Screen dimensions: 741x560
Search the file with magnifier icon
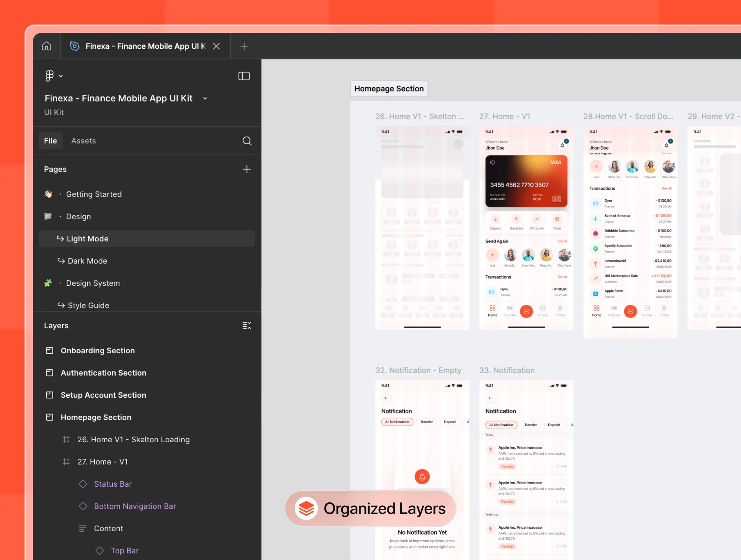pyautogui.click(x=247, y=141)
